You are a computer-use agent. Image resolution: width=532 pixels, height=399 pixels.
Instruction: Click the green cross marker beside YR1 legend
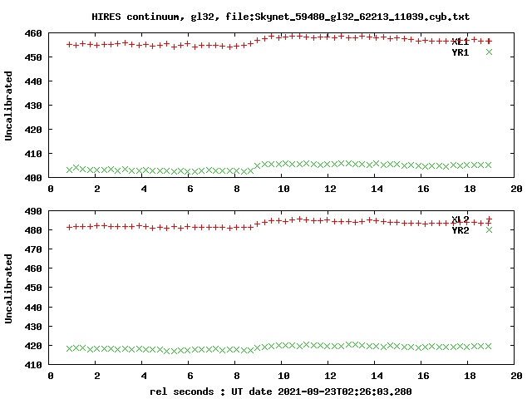point(489,52)
